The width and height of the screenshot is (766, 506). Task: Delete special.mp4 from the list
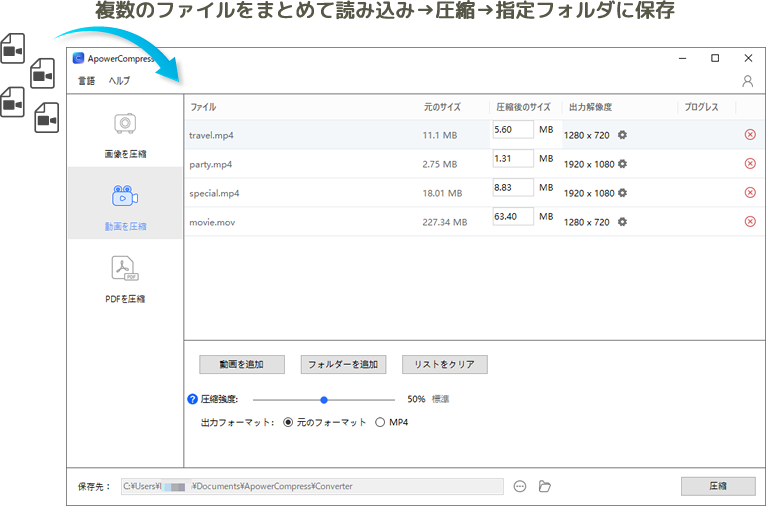[x=750, y=193]
